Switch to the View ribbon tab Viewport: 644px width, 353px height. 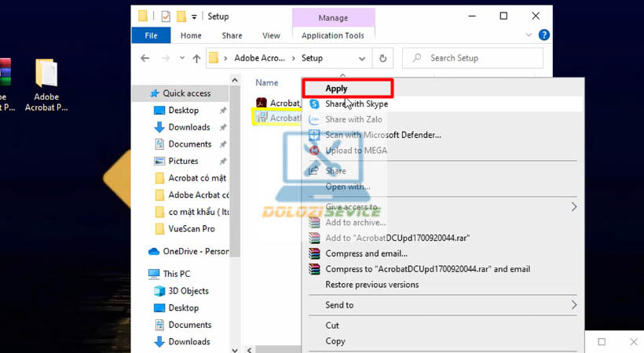[x=271, y=36]
